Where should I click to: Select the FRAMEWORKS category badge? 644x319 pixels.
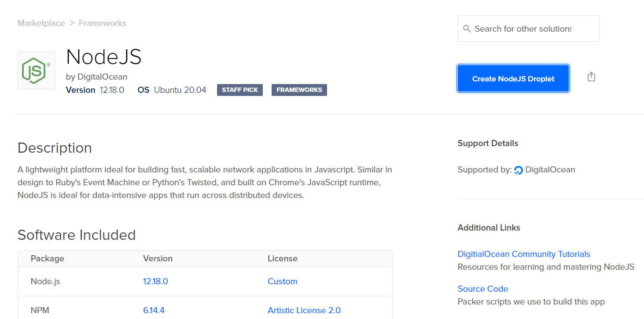[299, 90]
